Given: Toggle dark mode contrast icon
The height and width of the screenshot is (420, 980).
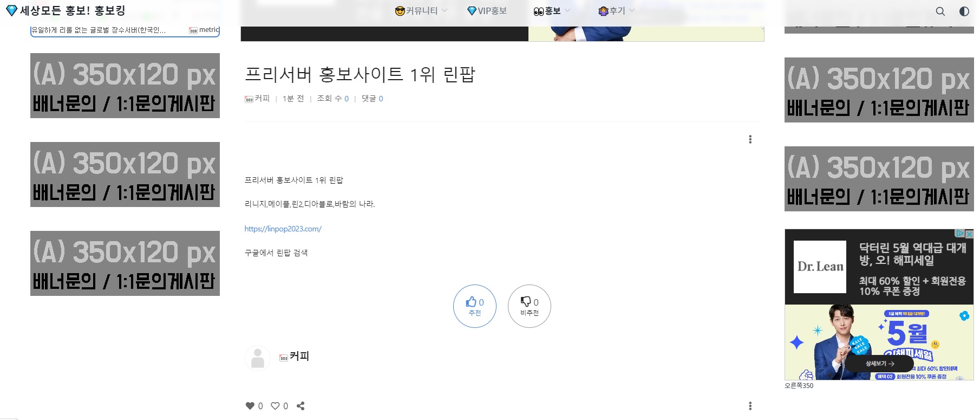Looking at the screenshot, I should [964, 11].
